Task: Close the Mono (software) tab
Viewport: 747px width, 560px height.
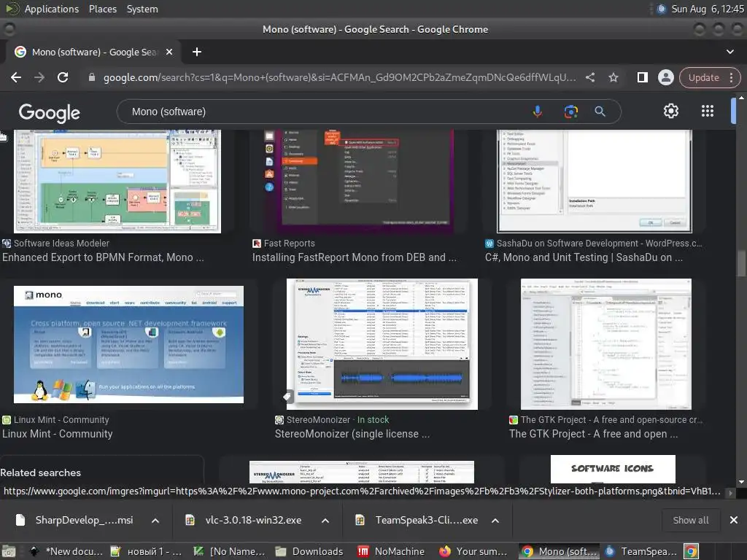Action: click(169, 52)
